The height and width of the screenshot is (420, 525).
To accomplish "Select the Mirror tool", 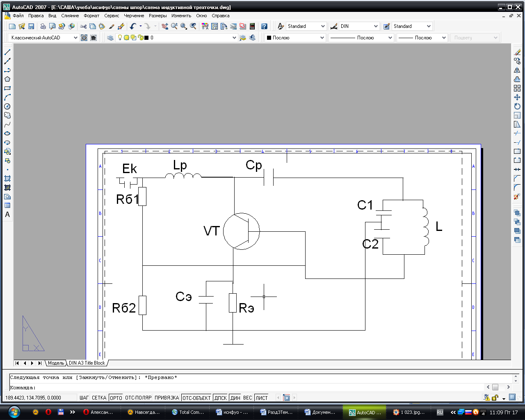I will (517, 70).
